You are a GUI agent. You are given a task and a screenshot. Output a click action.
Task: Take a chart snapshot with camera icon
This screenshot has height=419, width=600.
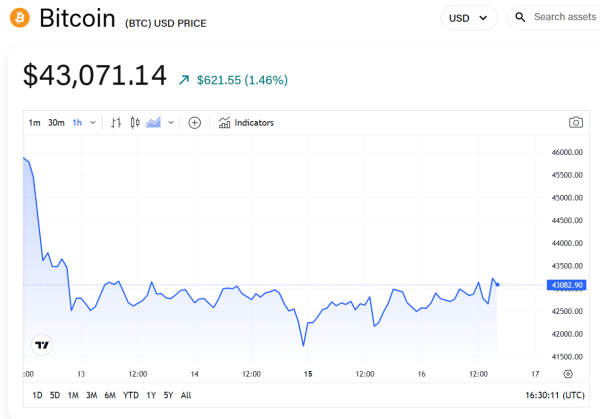coord(575,123)
